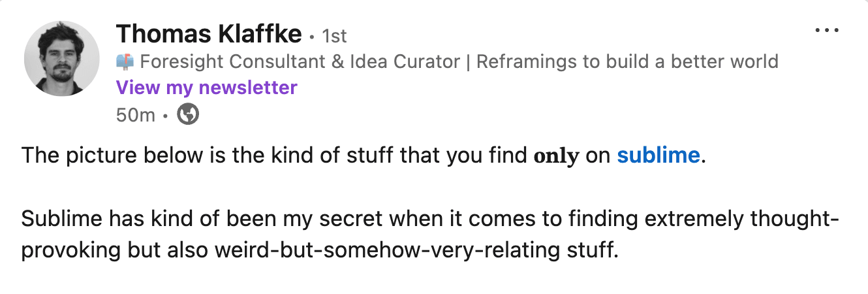Image resolution: width=868 pixels, height=294 pixels.
Task: Click the mailbox emoji icon in headline
Action: pyautogui.click(x=125, y=62)
